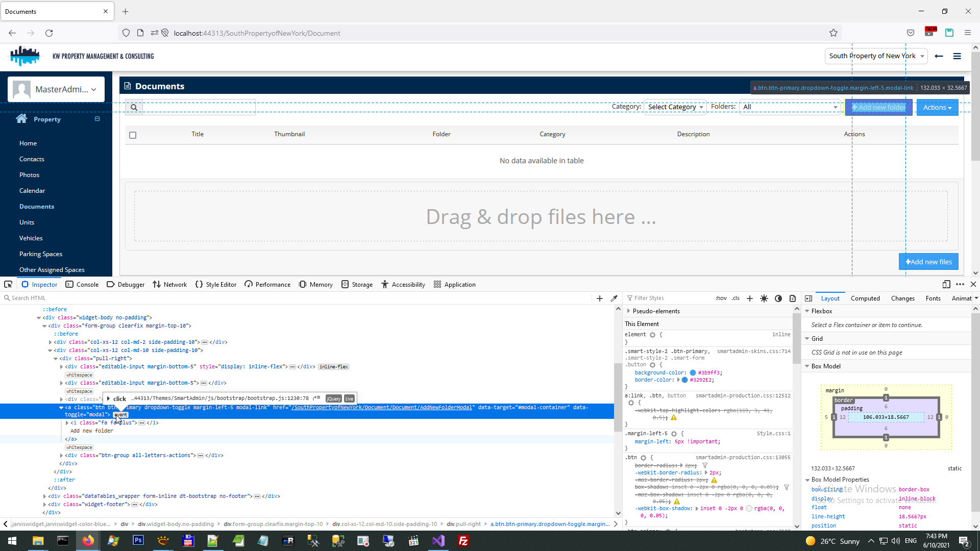The image size is (980, 551).
Task: Open Responsive Design Mode icon
Action: (946, 284)
